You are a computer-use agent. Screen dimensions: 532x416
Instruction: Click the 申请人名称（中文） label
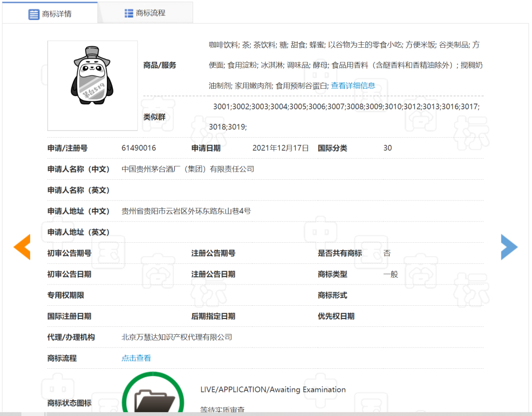(x=78, y=169)
